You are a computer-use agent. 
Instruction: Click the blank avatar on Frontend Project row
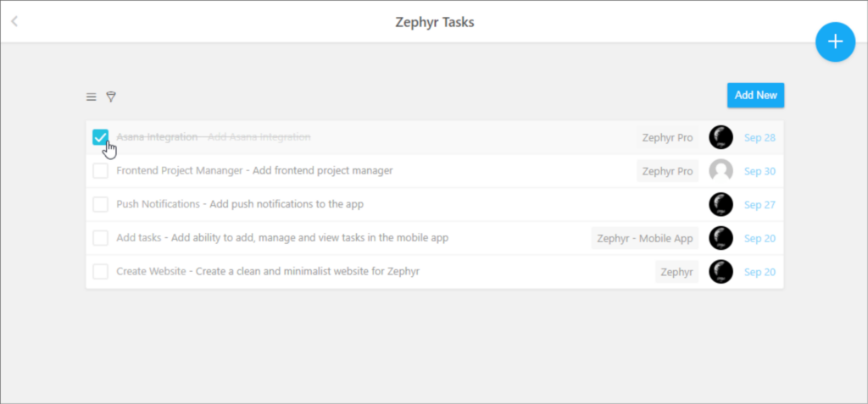click(721, 171)
